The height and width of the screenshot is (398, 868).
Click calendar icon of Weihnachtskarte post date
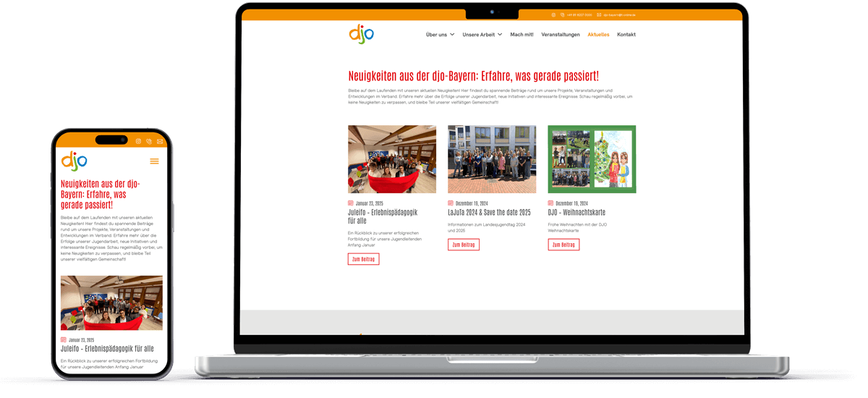550,203
